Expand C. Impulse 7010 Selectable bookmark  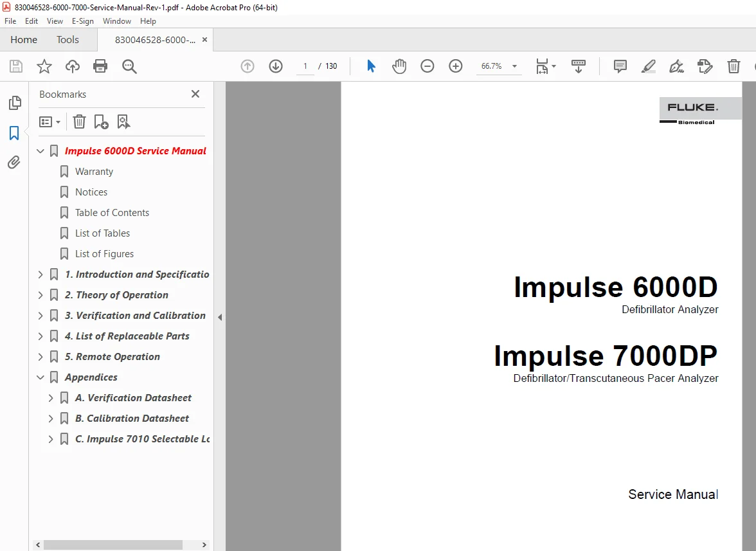click(x=51, y=439)
